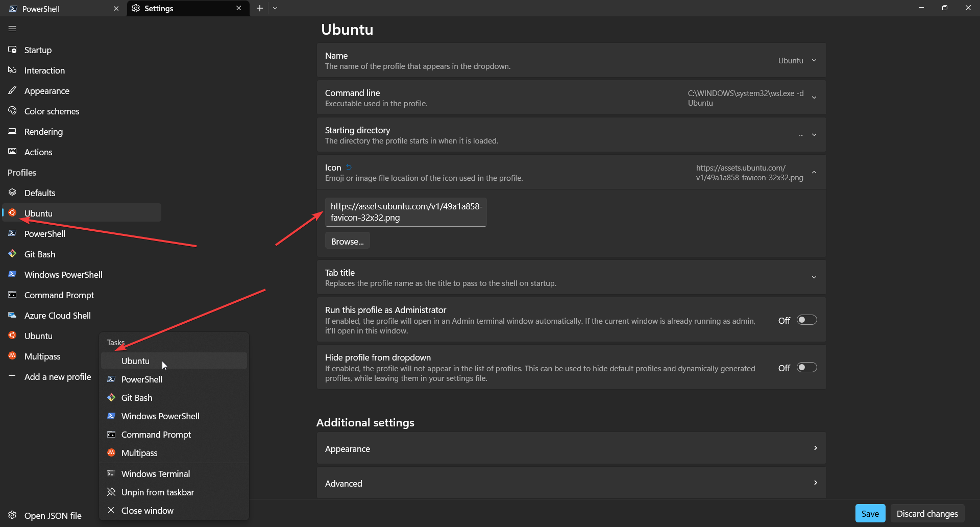Click Add a new profile
This screenshot has height=527, width=980.
tap(57, 376)
